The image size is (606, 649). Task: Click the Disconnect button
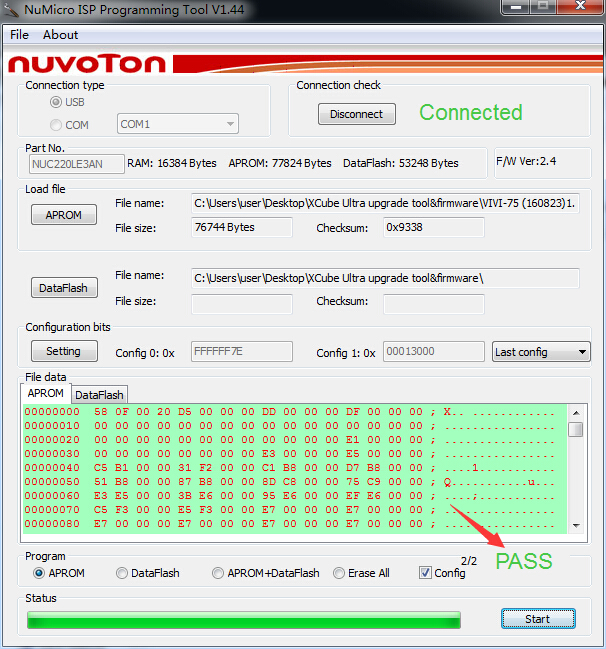[x=356, y=114]
